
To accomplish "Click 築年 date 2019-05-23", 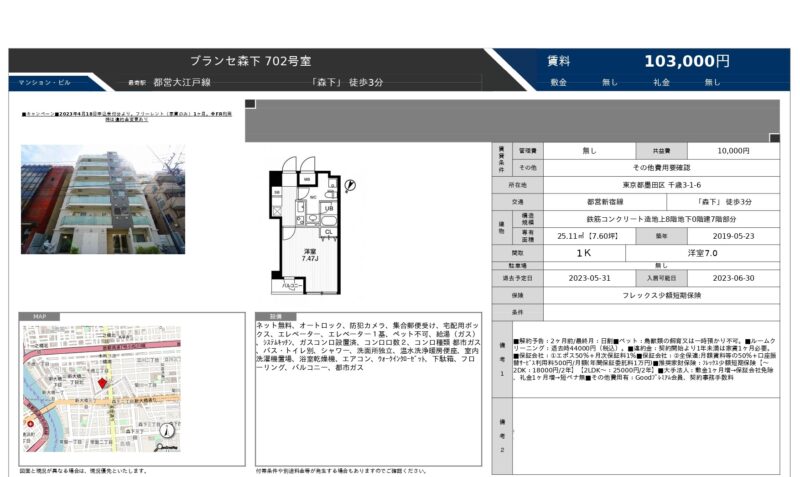I will click(x=733, y=236).
